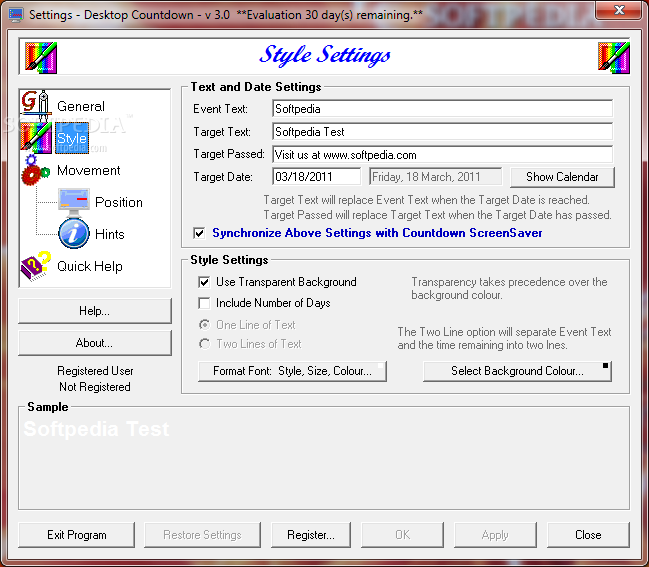Click the Registered User label
This screenshot has width=649, height=567.
95,371
